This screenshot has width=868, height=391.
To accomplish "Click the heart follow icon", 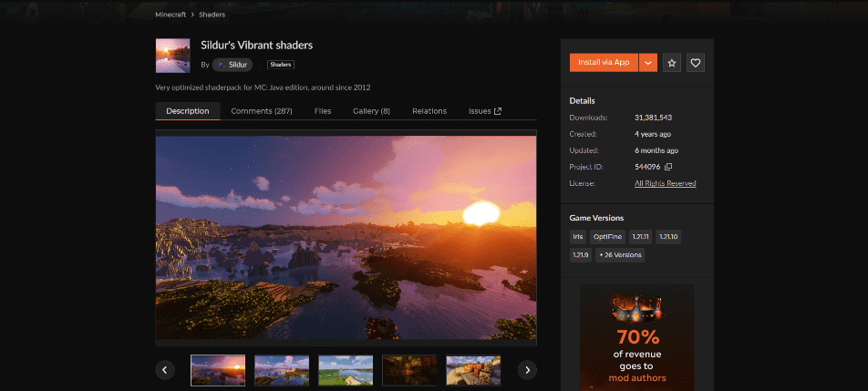I will click(696, 63).
